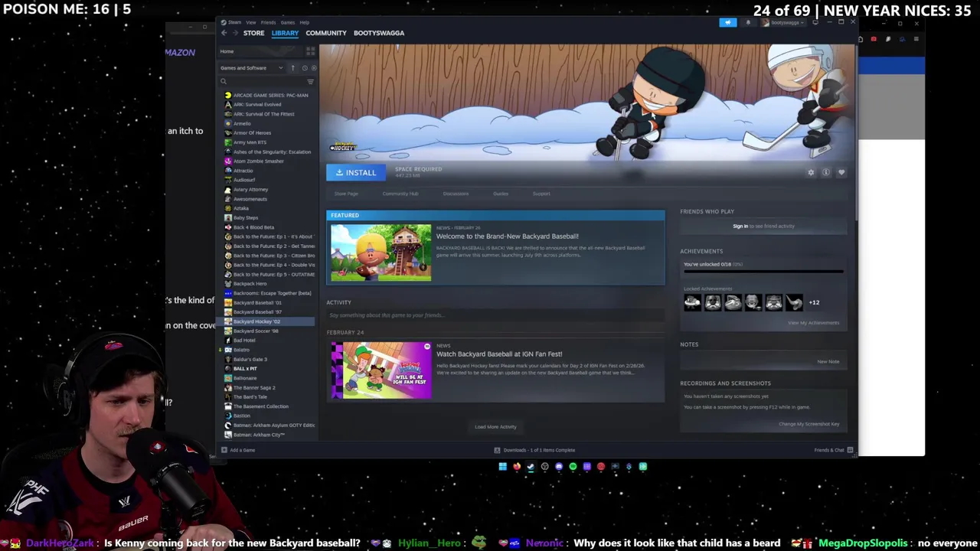980x551 pixels.
Task: Open Friends & Chat
Action: tap(833, 450)
